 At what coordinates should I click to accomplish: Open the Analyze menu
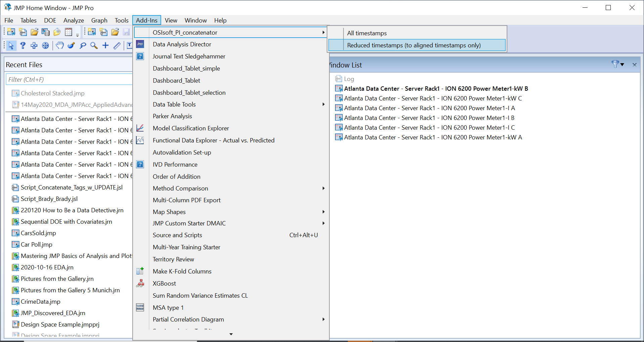tap(73, 20)
